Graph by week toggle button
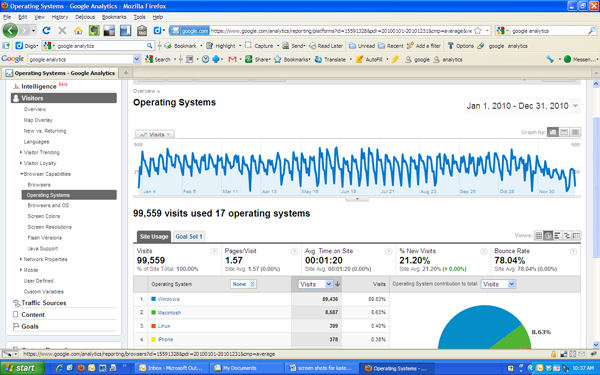The width and height of the screenshot is (600, 375). click(x=564, y=132)
